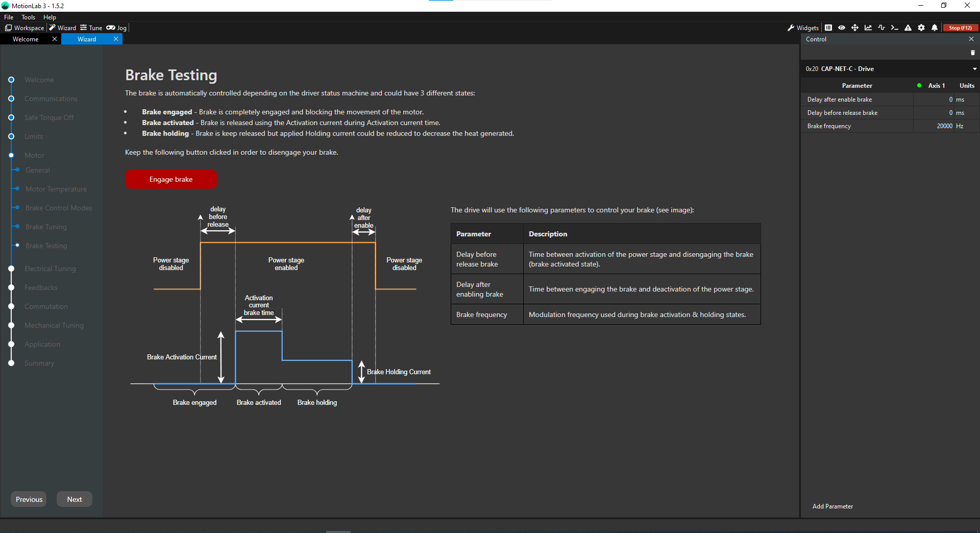Expand the CAP-NET-C Drive dropdown arrow
This screenshot has height=533, width=980.
pyautogui.click(x=974, y=69)
